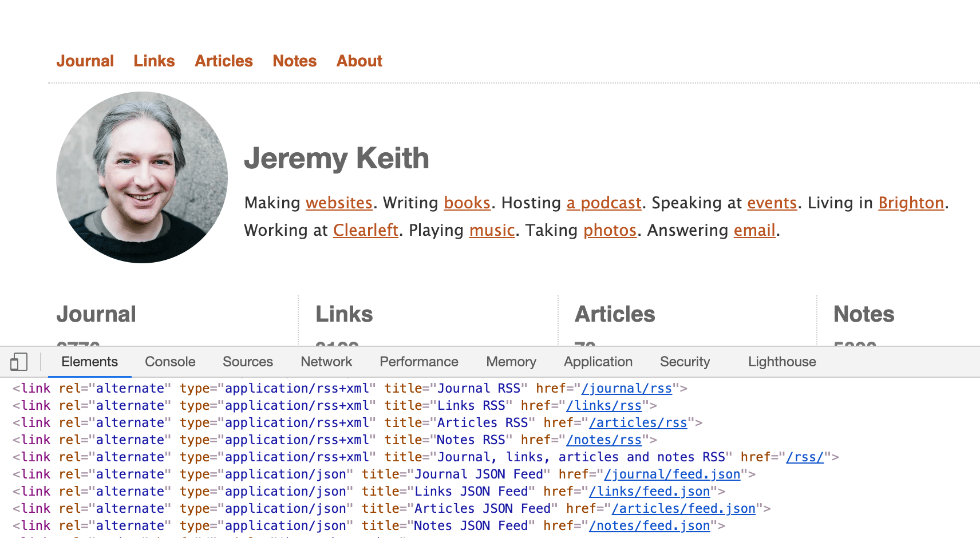
Task: Click the /journal/feed.json href in Elements
Action: [x=672, y=474]
